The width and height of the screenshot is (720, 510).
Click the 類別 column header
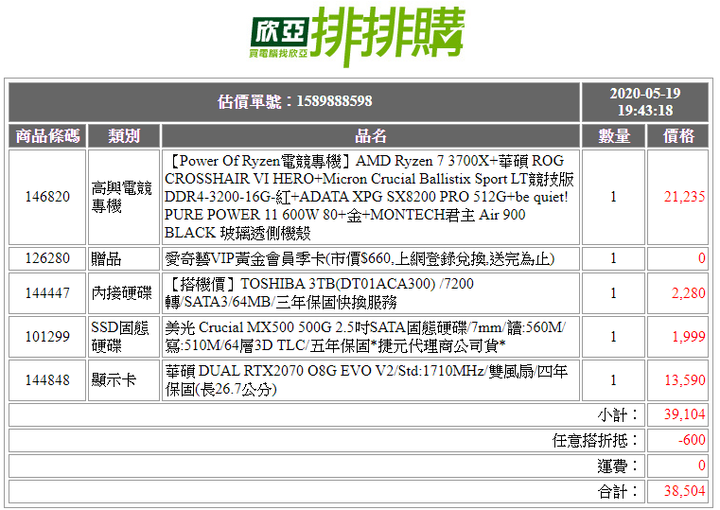point(124,136)
